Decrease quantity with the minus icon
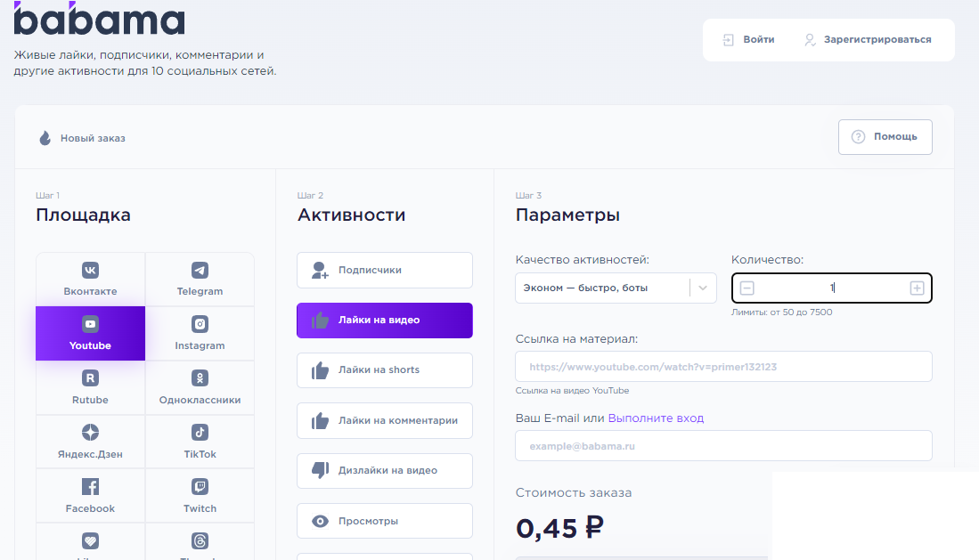 (746, 288)
